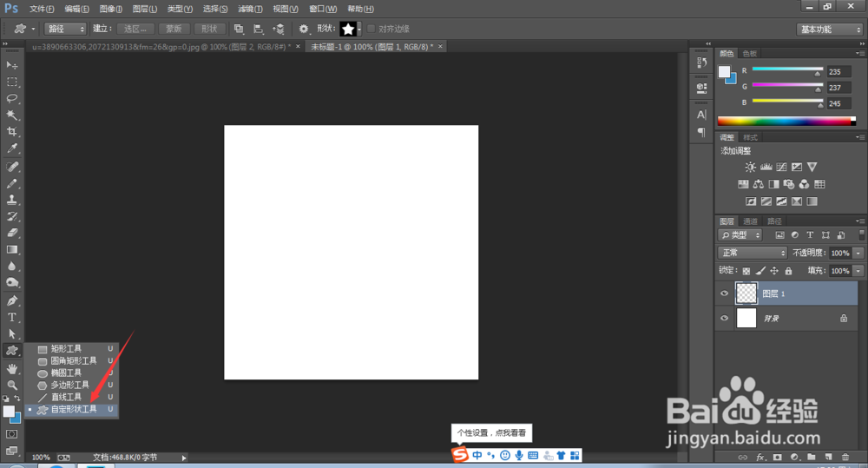868x468 pixels.
Task: Click the Brightness/Contrast adjustment icon
Action: click(x=750, y=167)
